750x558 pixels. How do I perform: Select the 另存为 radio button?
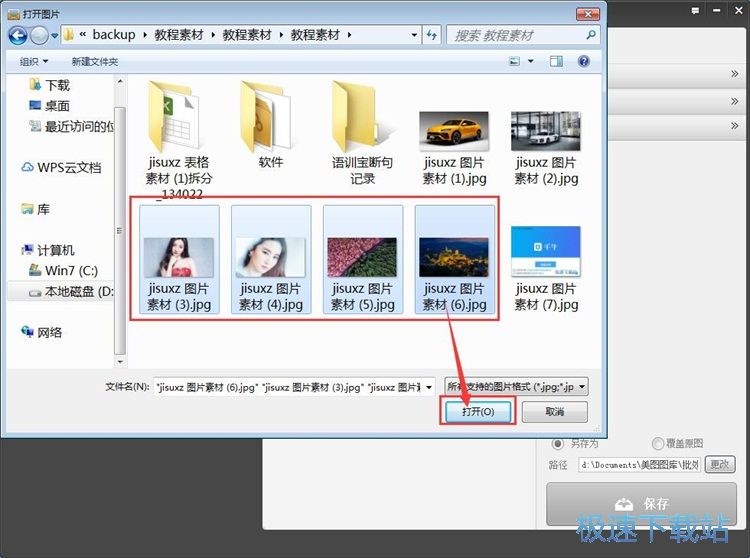(558, 443)
